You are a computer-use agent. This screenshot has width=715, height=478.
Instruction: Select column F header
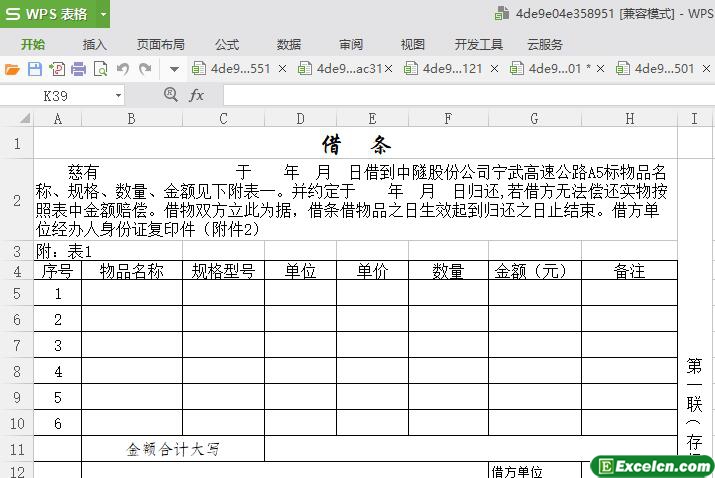pyautogui.click(x=448, y=119)
